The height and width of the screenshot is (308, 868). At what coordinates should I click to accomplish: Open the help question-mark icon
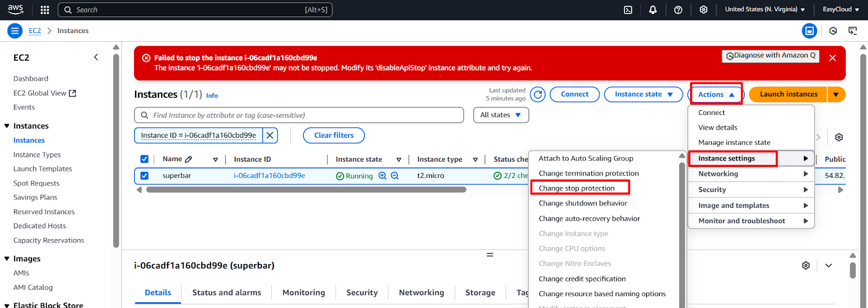point(678,10)
